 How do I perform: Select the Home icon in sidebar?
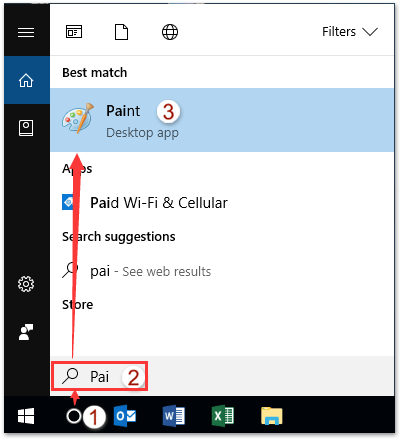(x=26, y=80)
